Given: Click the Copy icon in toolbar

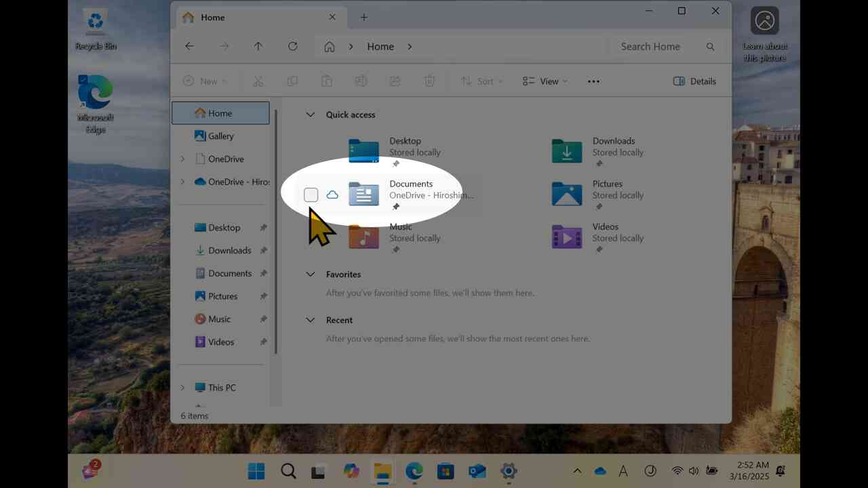Looking at the screenshot, I should pyautogui.click(x=292, y=81).
